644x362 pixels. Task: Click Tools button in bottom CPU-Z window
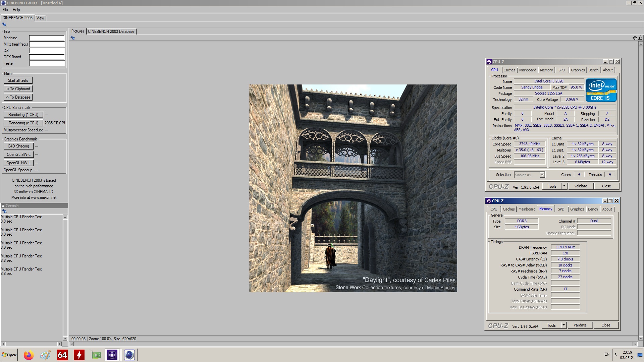[551, 325]
